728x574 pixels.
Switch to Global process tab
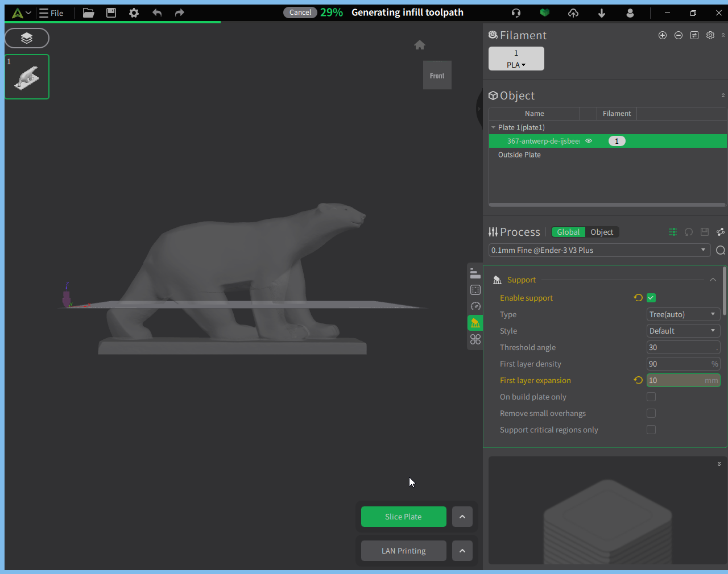[568, 232]
